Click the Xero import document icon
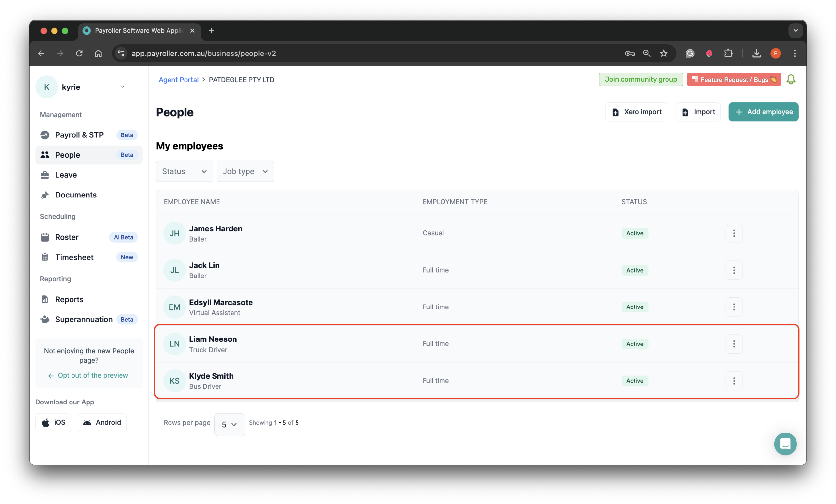The width and height of the screenshot is (836, 504). pos(615,112)
